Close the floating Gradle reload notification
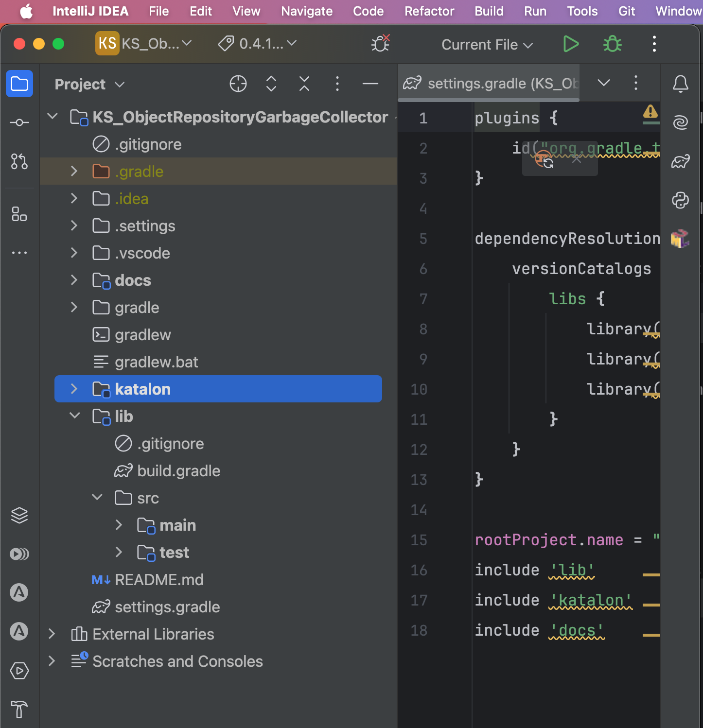 577,159
